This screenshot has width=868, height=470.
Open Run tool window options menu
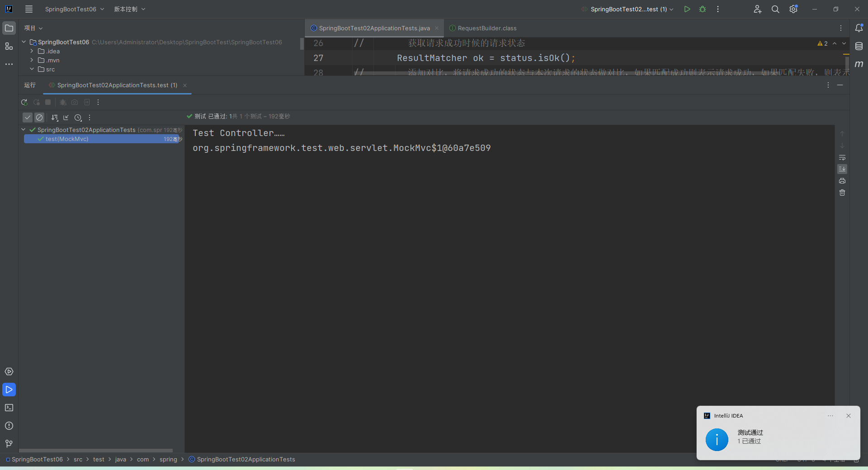pyautogui.click(x=828, y=85)
